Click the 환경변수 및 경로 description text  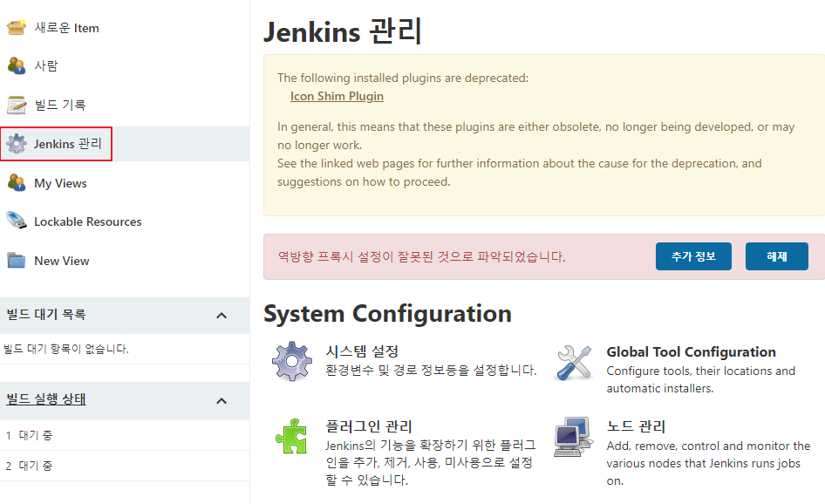[431, 370]
